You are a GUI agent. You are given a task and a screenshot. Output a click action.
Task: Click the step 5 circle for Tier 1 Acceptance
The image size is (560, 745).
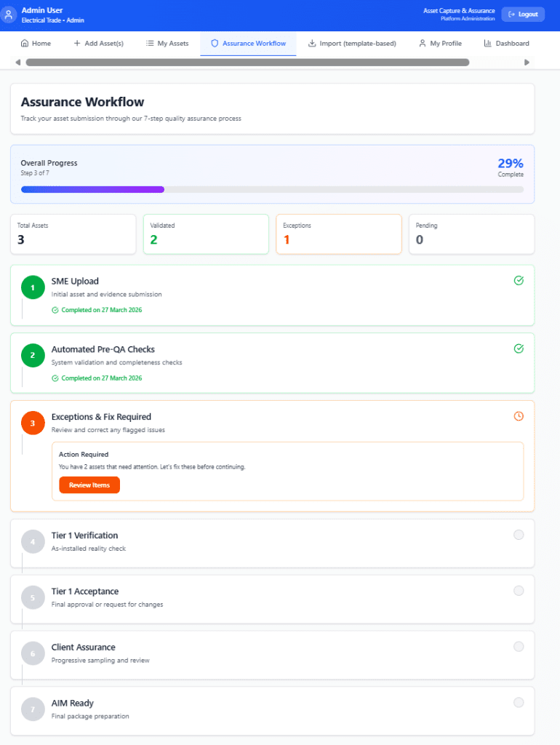click(33, 598)
